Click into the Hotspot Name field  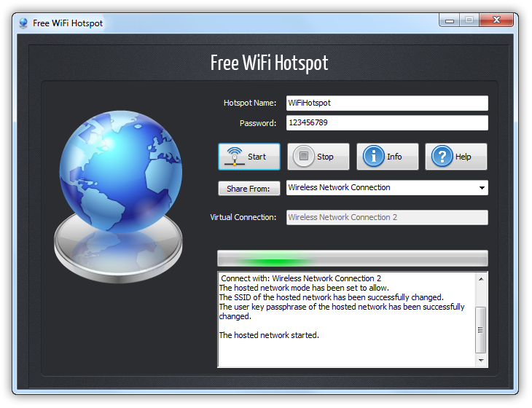click(386, 103)
